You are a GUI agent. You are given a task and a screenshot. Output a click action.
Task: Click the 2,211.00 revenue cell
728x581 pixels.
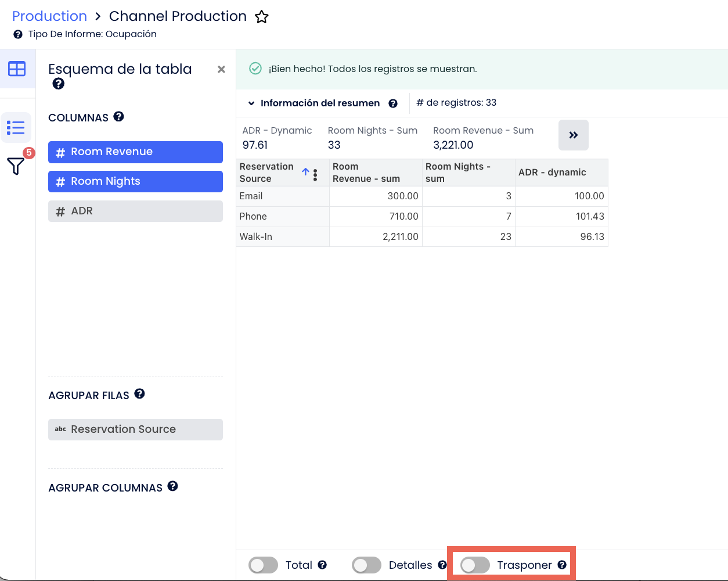click(376, 237)
